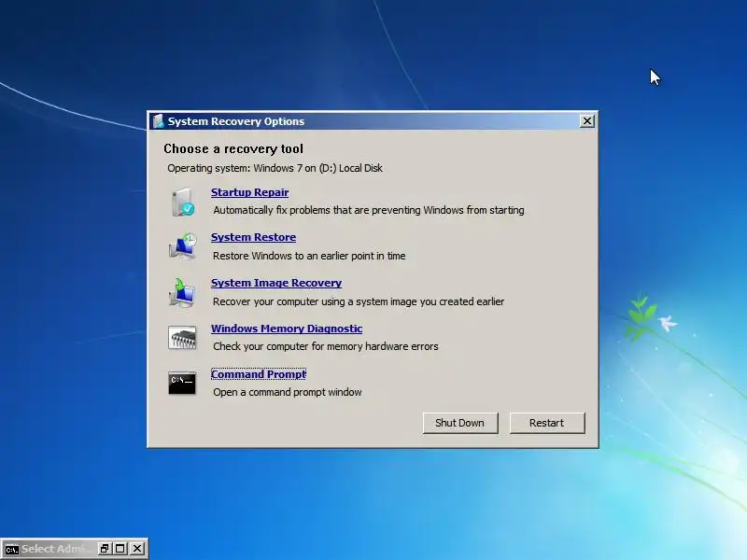Close the minimized Select Admin window
The height and width of the screenshot is (560, 747).
136,549
